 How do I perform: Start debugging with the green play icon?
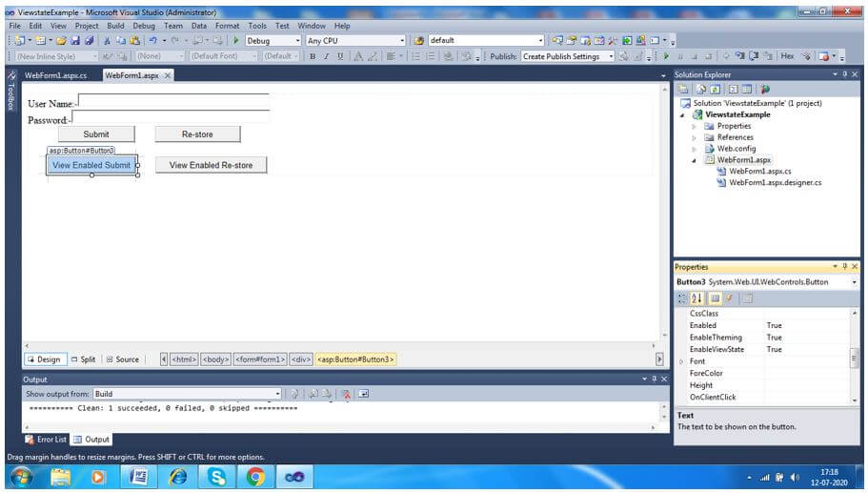pos(236,40)
